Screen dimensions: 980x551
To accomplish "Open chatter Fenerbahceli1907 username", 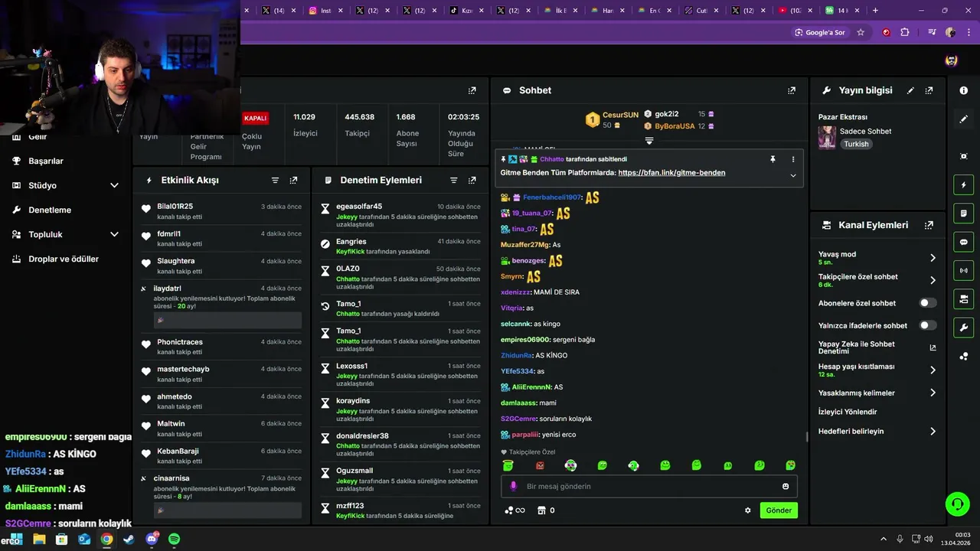I will (x=552, y=197).
